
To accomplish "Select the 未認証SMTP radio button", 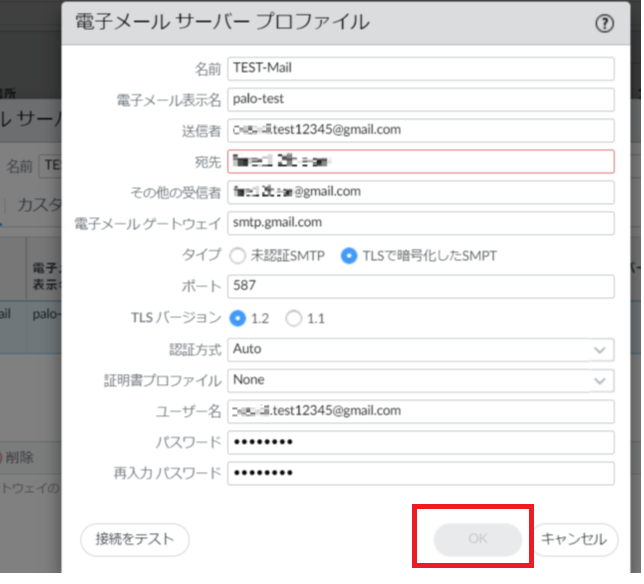I will 237,256.
